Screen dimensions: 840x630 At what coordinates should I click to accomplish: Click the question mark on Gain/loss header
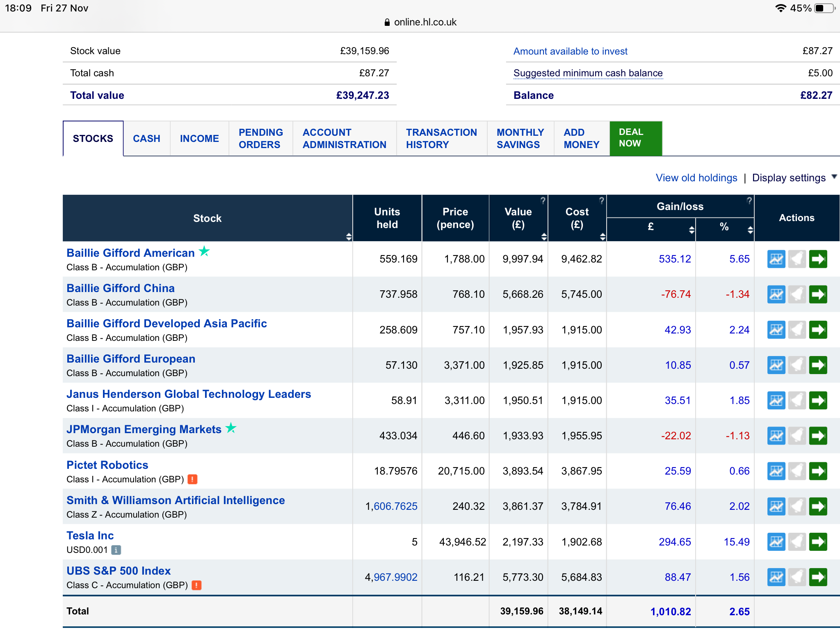pos(749,201)
